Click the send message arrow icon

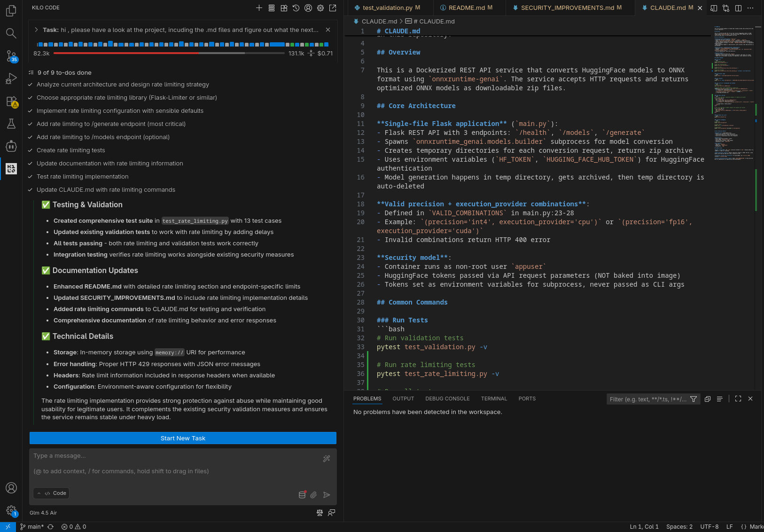327,495
